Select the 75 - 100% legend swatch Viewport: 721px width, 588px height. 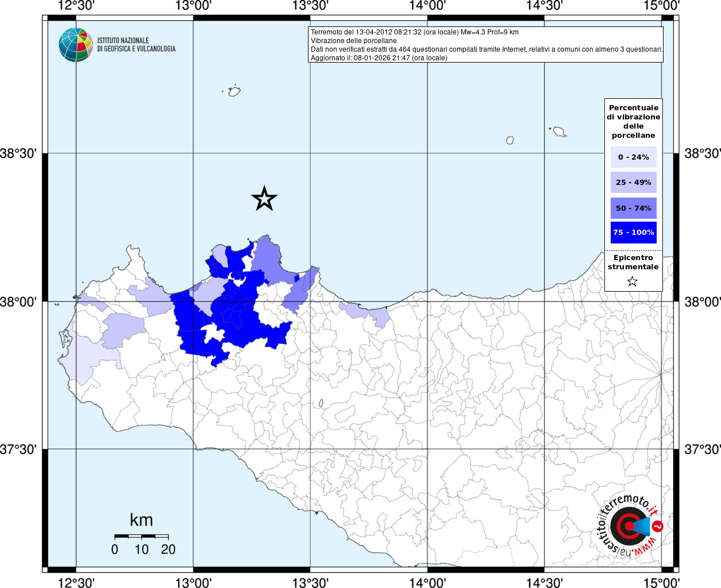(633, 232)
